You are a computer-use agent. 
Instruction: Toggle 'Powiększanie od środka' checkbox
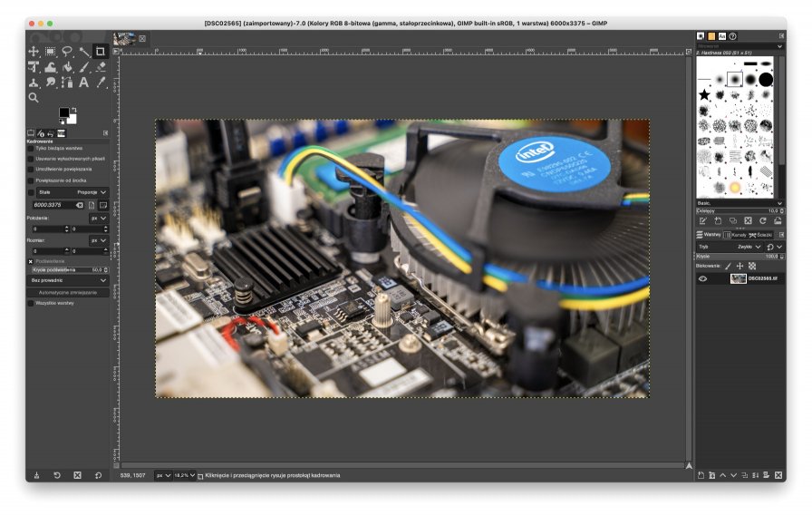(x=31, y=180)
